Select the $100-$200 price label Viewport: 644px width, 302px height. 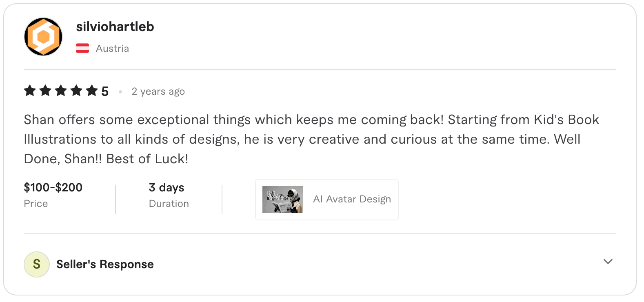click(53, 187)
